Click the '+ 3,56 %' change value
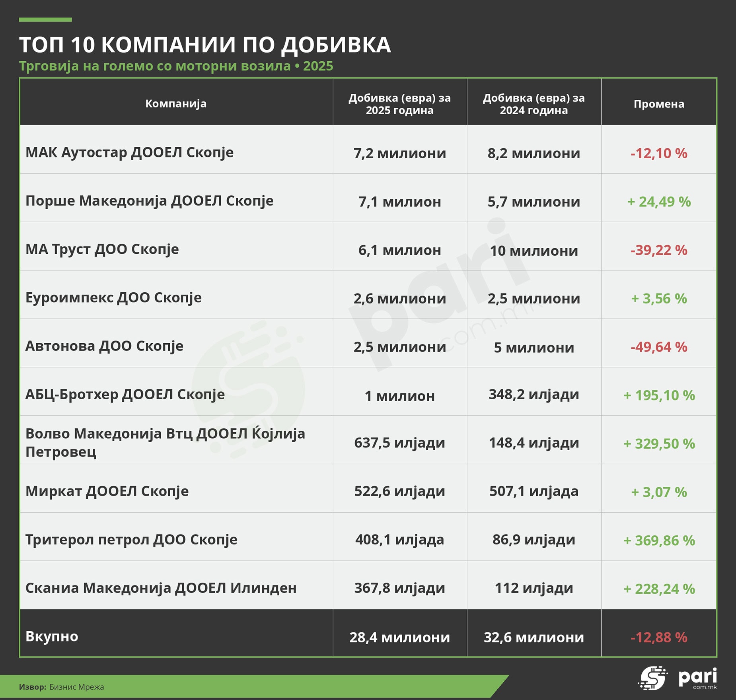The width and height of the screenshot is (736, 700). 659,299
